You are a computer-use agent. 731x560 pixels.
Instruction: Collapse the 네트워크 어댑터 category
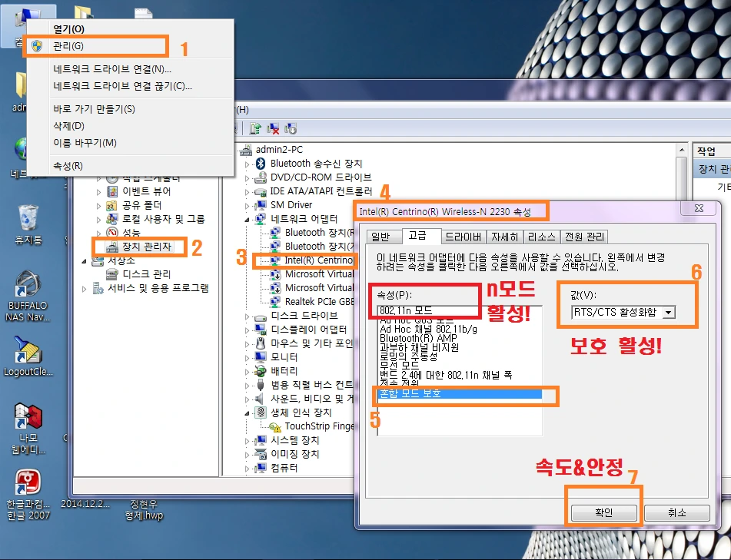(247, 219)
